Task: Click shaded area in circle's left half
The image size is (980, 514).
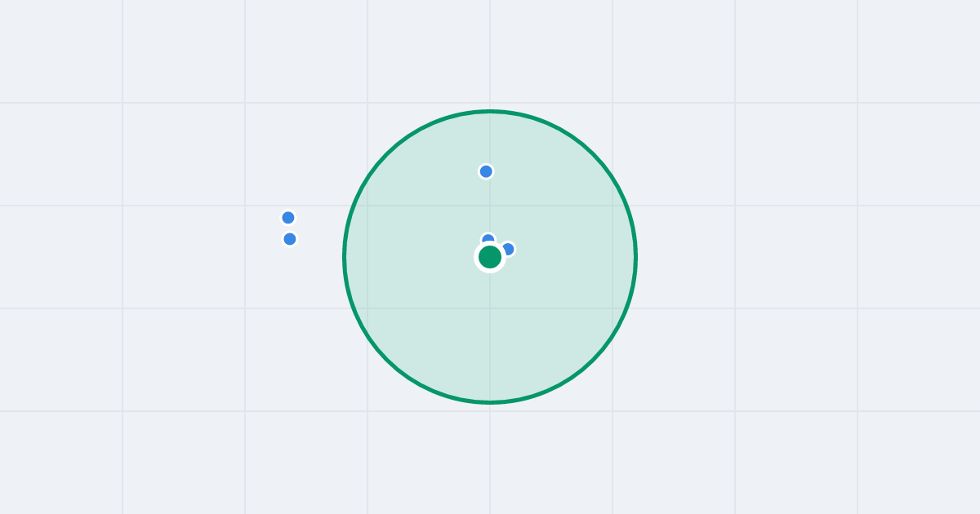Action: point(408,257)
